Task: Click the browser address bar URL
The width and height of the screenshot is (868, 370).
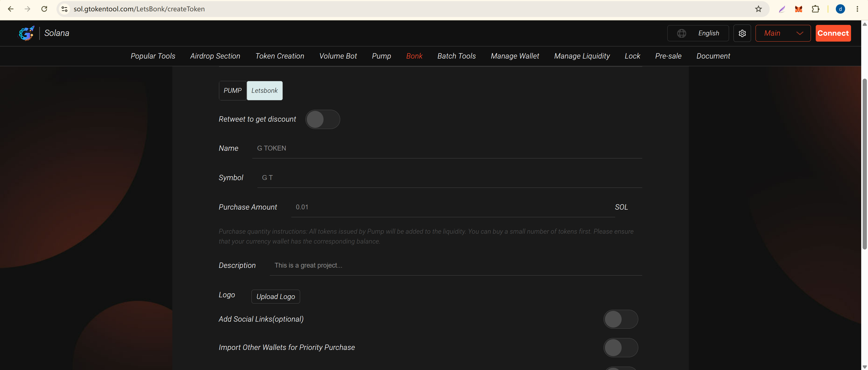Action: (139, 9)
